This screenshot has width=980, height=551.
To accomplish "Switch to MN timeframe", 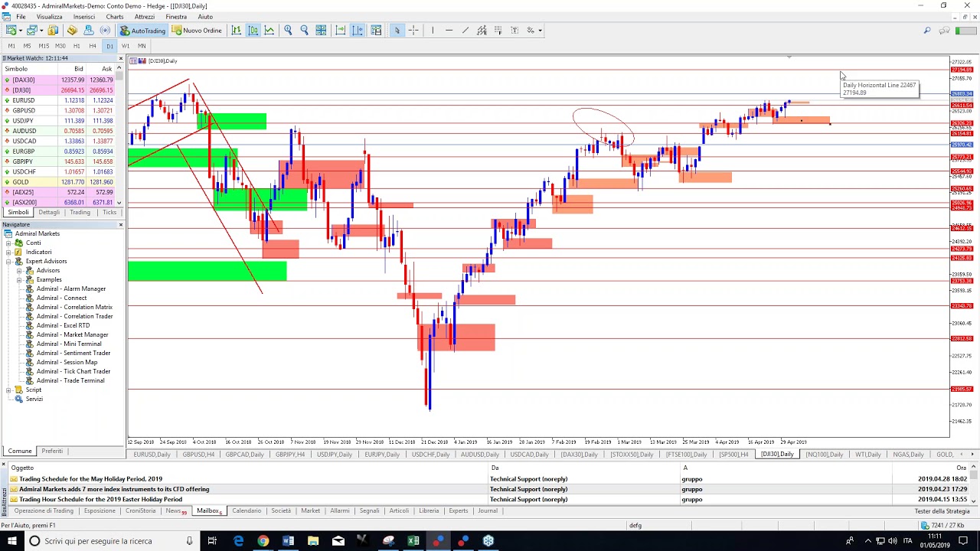I will coord(142,46).
